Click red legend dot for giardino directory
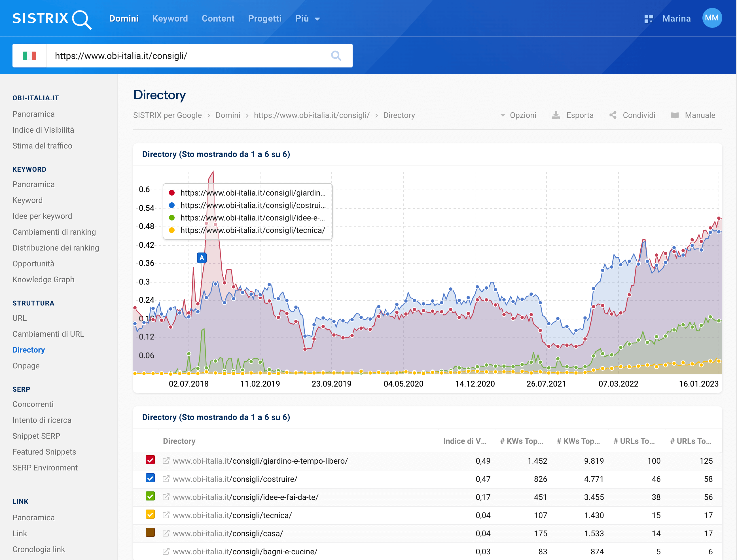Viewport: 737px width, 560px height. tap(172, 193)
